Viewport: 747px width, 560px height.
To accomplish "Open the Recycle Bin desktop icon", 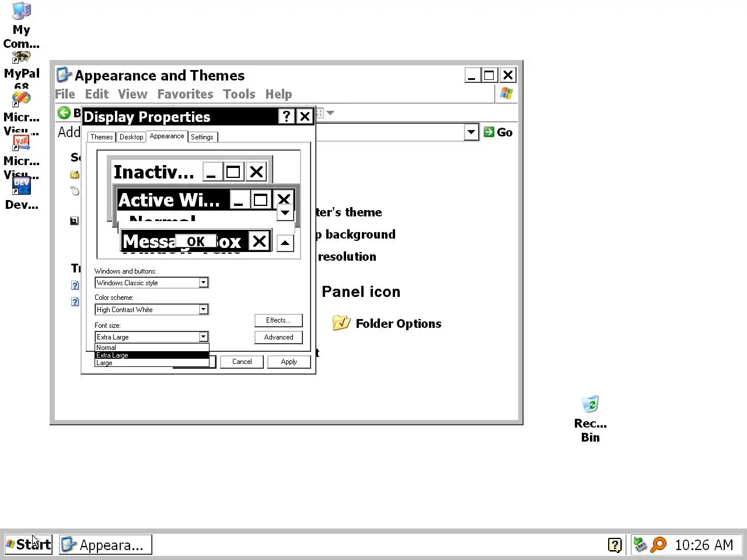I will click(590, 419).
